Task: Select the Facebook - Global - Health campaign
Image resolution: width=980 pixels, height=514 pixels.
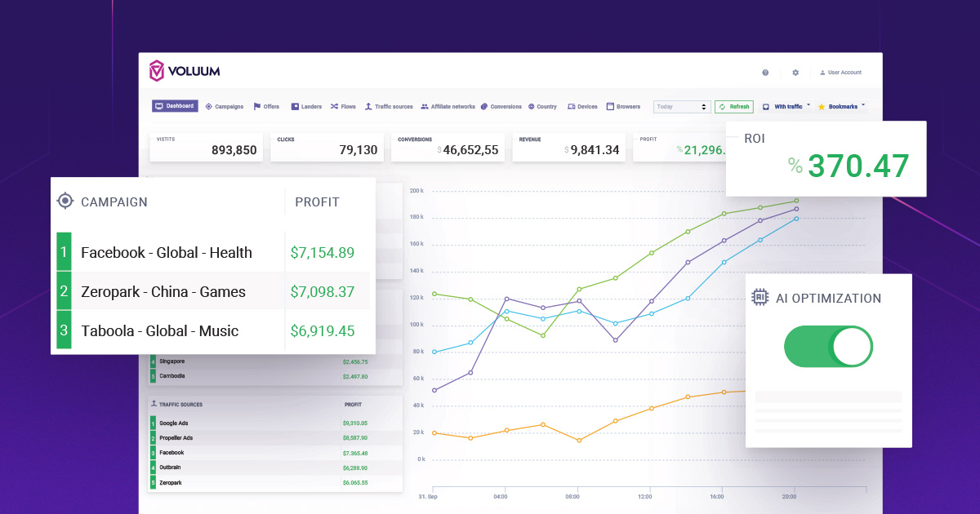Action: pos(167,253)
